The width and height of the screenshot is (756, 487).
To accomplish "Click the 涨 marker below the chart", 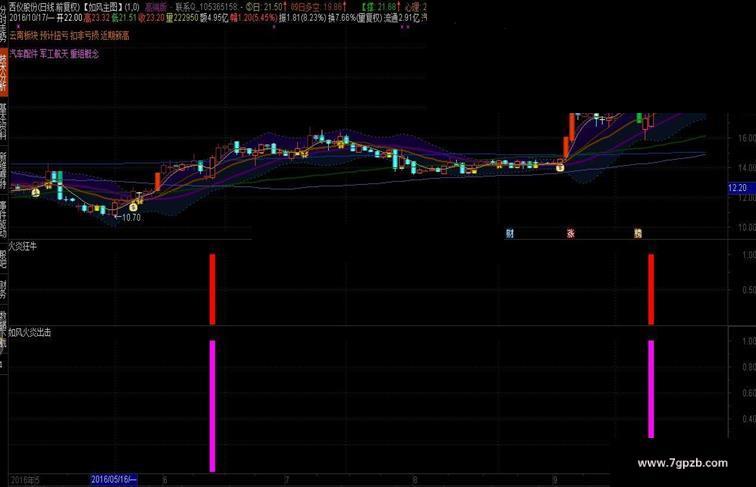I will tap(570, 234).
